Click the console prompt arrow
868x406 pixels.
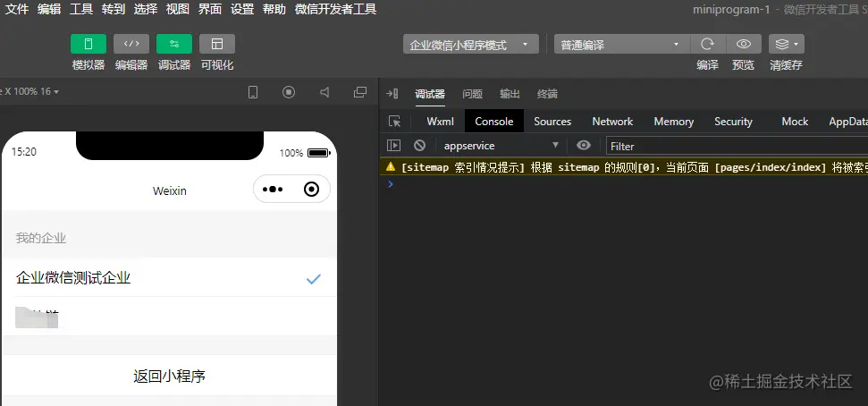click(x=391, y=184)
